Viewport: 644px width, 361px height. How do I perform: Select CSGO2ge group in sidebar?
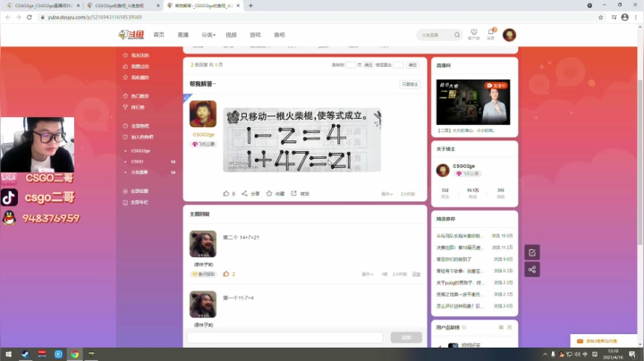coord(140,151)
